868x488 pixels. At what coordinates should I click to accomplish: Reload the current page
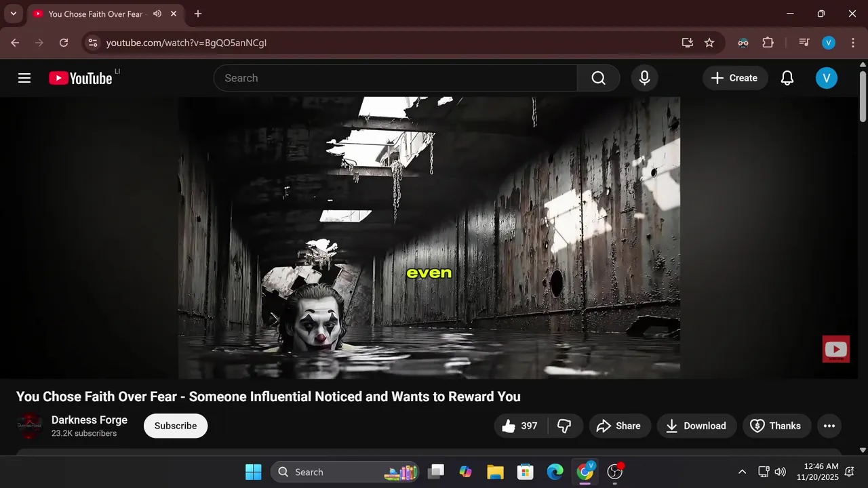[x=64, y=43]
